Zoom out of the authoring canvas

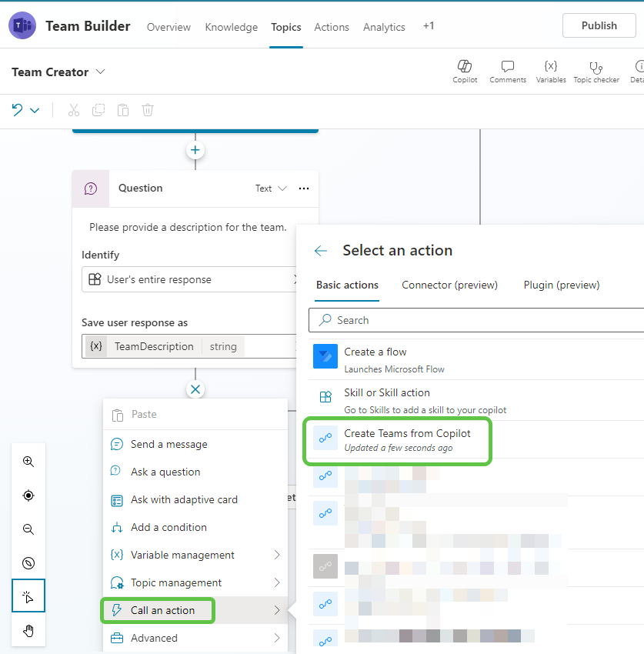click(x=28, y=529)
